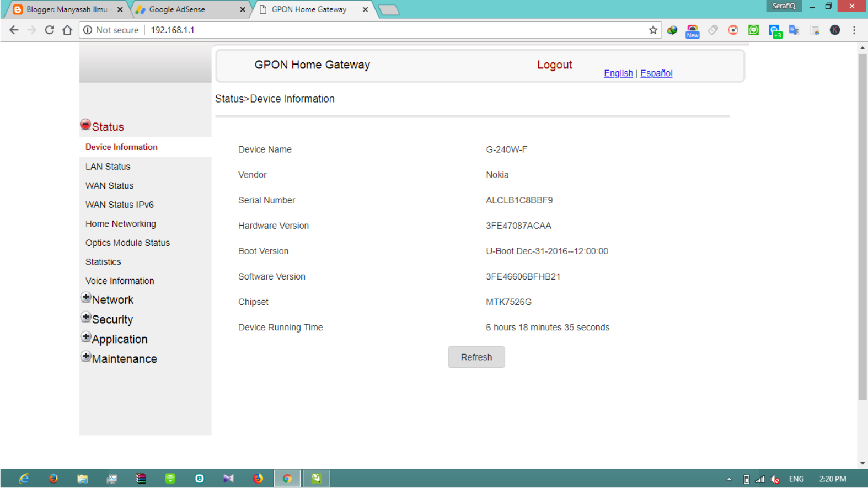Viewport: 868px width, 488px height.
Task: Click the page vertical scrollbar
Action: tap(862, 226)
